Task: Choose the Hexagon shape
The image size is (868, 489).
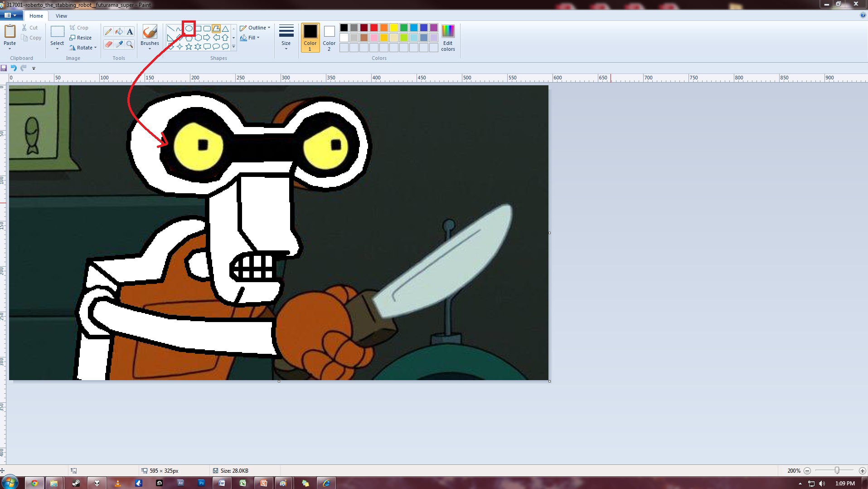Action: 198,38
